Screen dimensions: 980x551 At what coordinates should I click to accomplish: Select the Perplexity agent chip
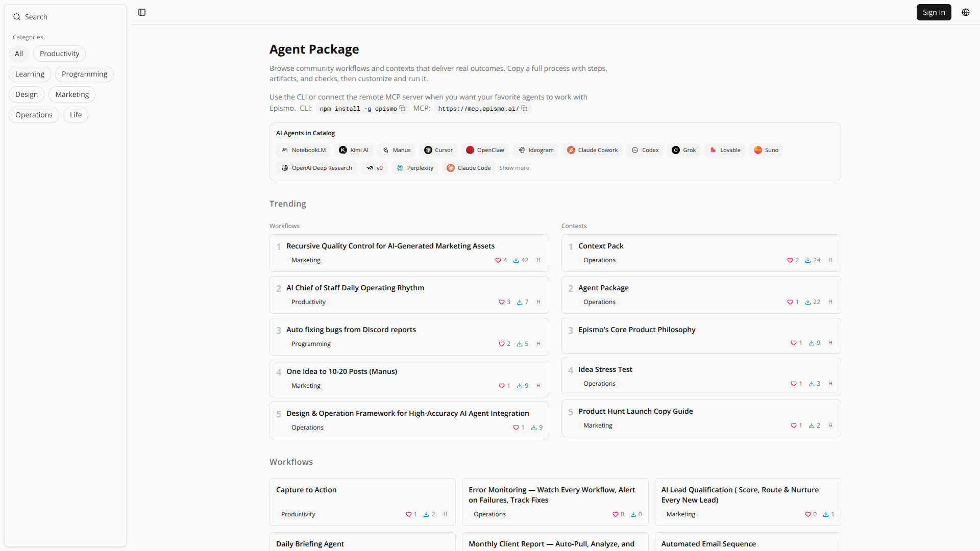pos(414,168)
